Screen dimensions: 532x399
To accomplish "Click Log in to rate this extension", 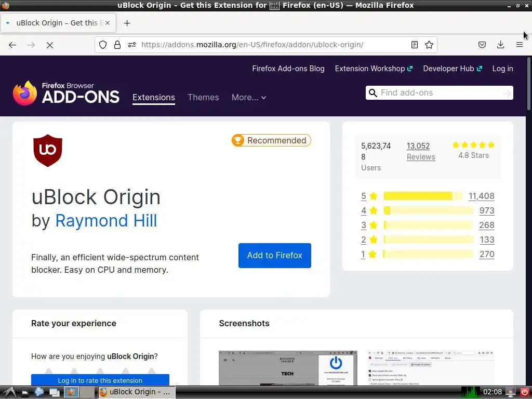I will (x=100, y=380).
